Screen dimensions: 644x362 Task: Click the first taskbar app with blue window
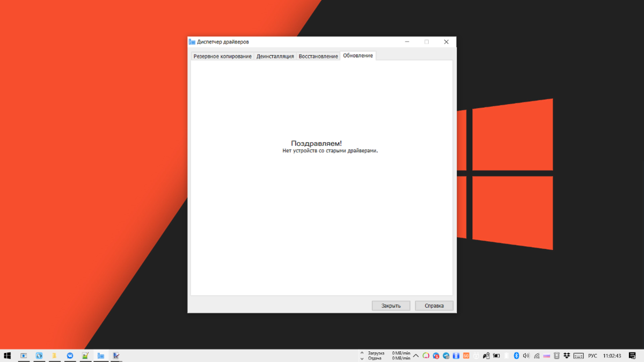pos(24,356)
